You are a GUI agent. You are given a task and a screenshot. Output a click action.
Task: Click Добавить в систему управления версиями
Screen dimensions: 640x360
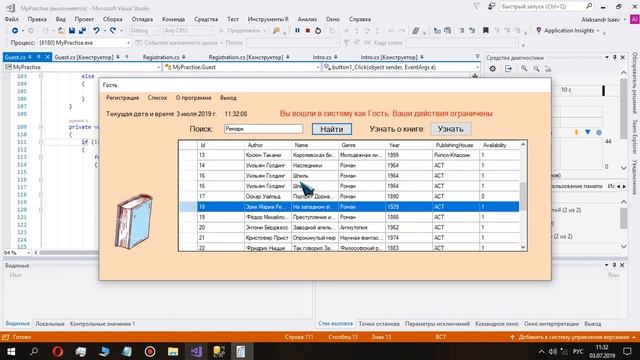coord(573,337)
